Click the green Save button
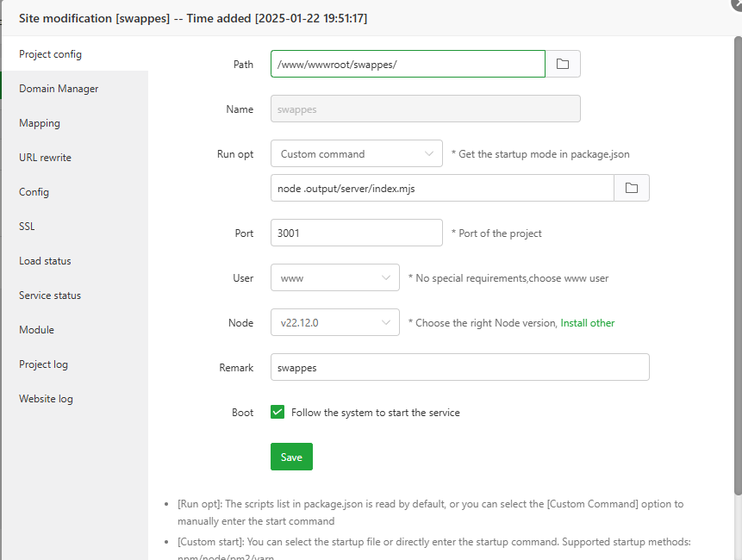The image size is (742, 560). pos(291,457)
